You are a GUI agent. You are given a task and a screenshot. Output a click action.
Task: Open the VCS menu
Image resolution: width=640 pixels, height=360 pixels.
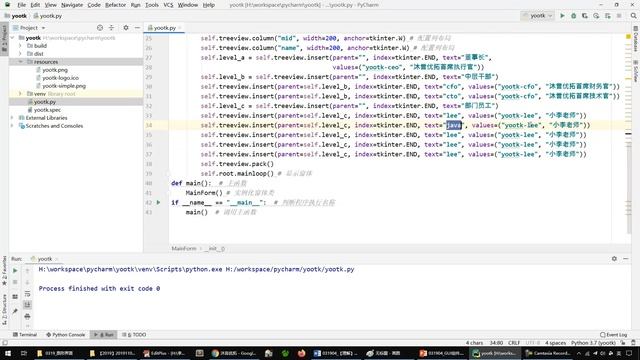(x=168, y=5)
